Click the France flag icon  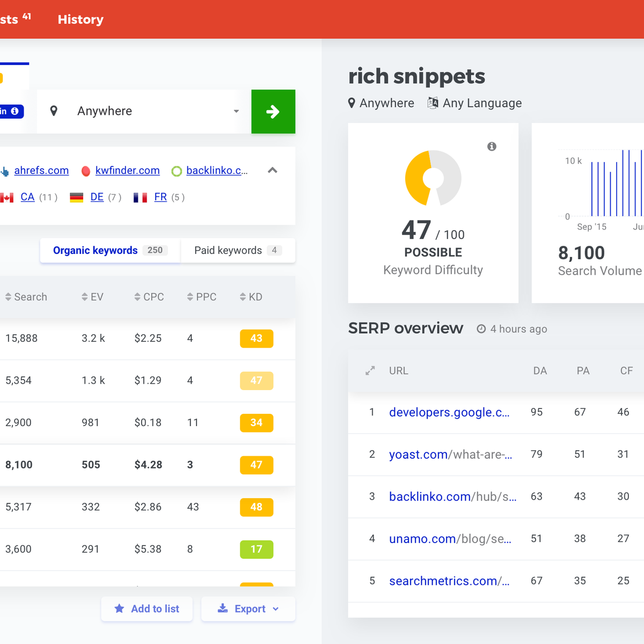(x=141, y=197)
